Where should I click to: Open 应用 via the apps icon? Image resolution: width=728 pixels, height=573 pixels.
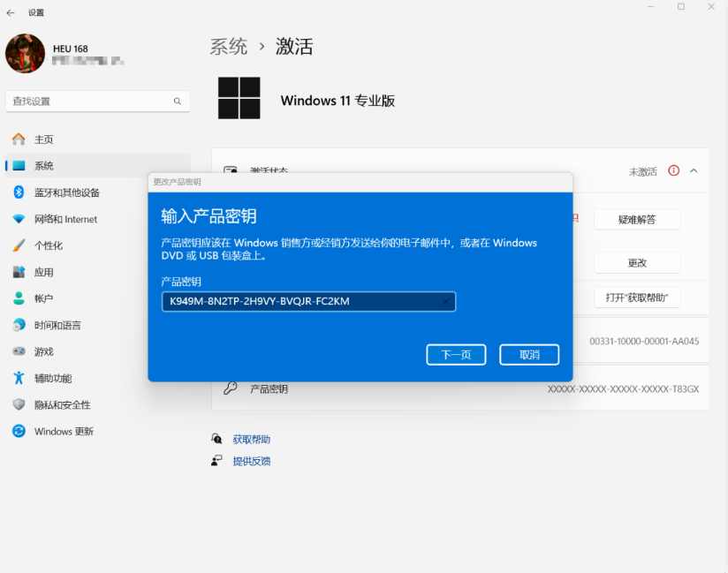tap(19, 272)
